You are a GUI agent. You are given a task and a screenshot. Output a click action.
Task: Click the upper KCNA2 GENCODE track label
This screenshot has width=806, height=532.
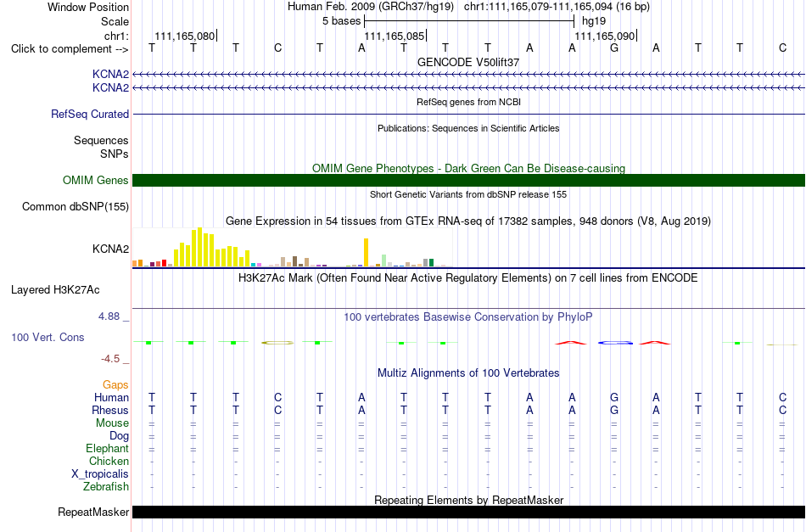point(110,75)
